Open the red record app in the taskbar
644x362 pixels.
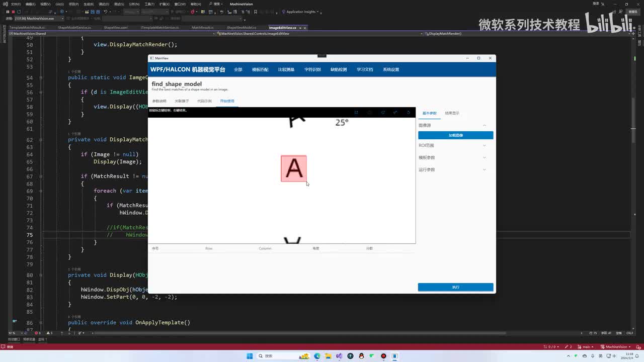tap(383, 356)
